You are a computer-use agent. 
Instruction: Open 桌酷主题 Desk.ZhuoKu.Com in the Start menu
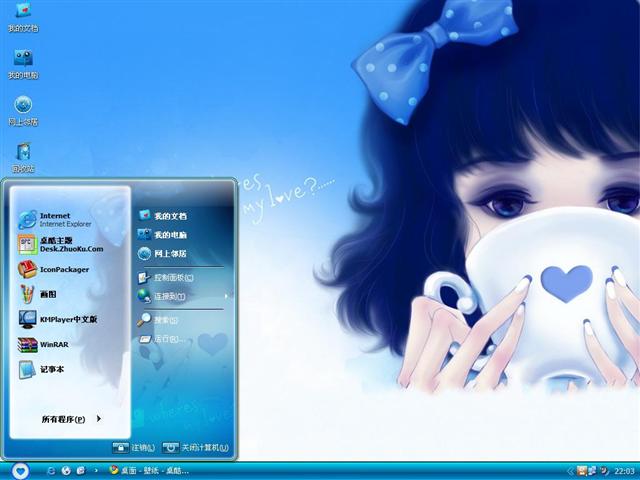(x=60, y=244)
